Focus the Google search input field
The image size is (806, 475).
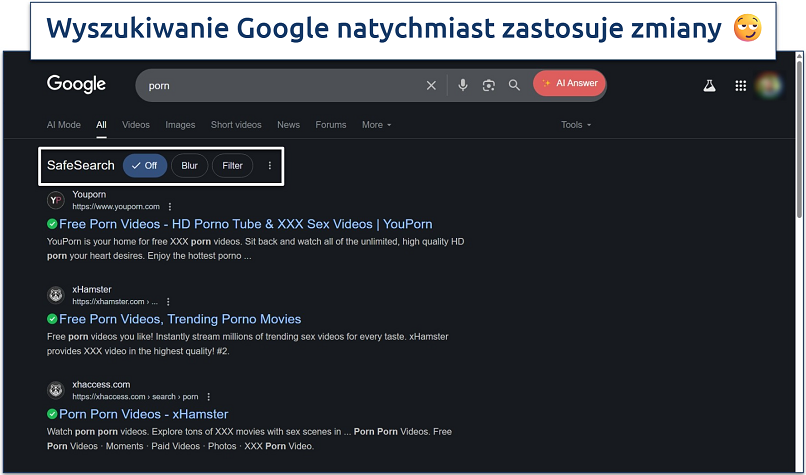click(280, 86)
